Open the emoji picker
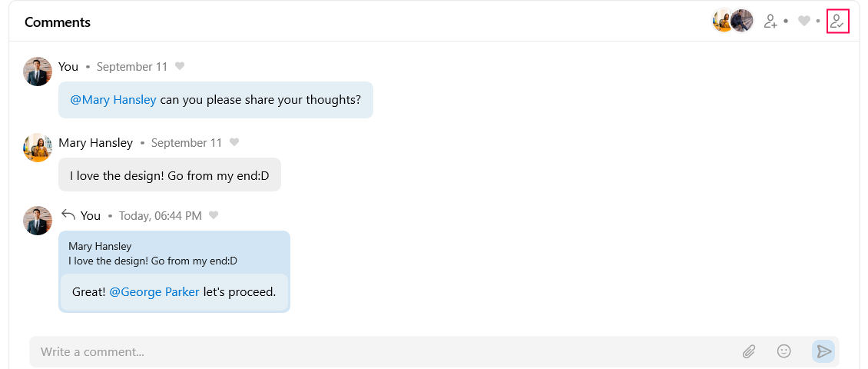Viewport: 868px width, 369px height. click(784, 351)
